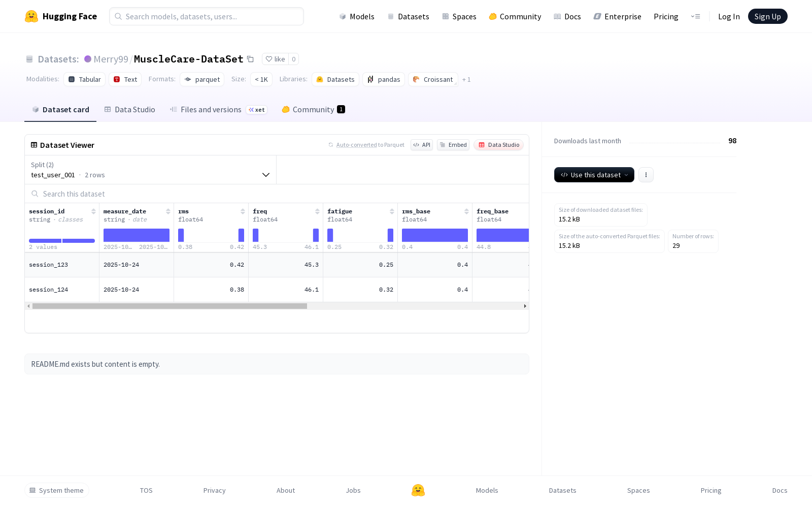
Task: Click the heart like icon button
Action: tap(276, 59)
